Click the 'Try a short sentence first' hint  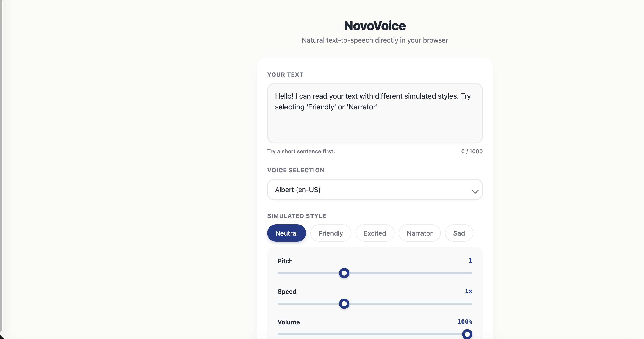(301, 151)
